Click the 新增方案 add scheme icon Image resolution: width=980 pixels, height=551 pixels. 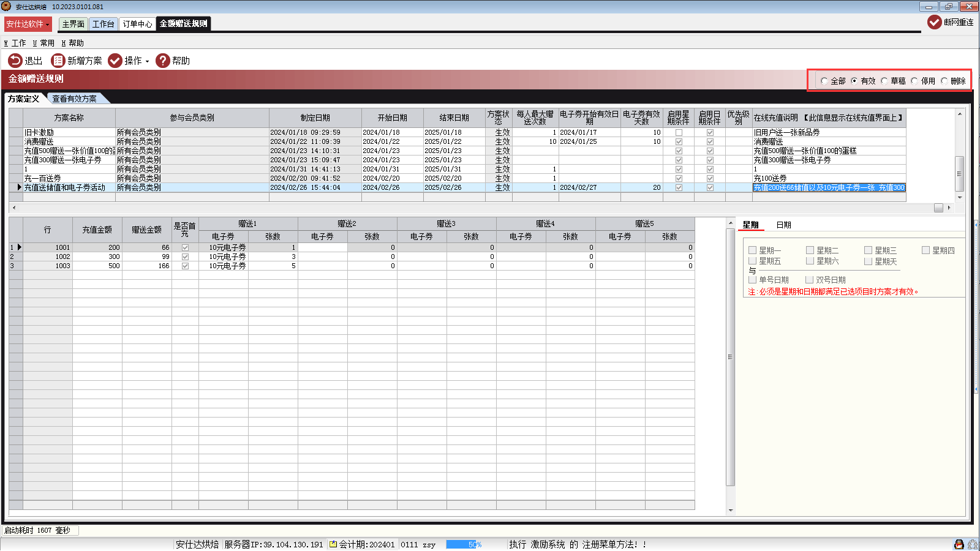click(58, 61)
